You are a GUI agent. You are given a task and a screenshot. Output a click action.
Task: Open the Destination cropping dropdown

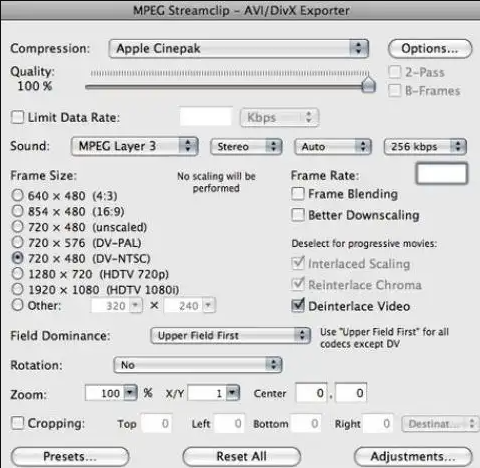[x=440, y=424]
